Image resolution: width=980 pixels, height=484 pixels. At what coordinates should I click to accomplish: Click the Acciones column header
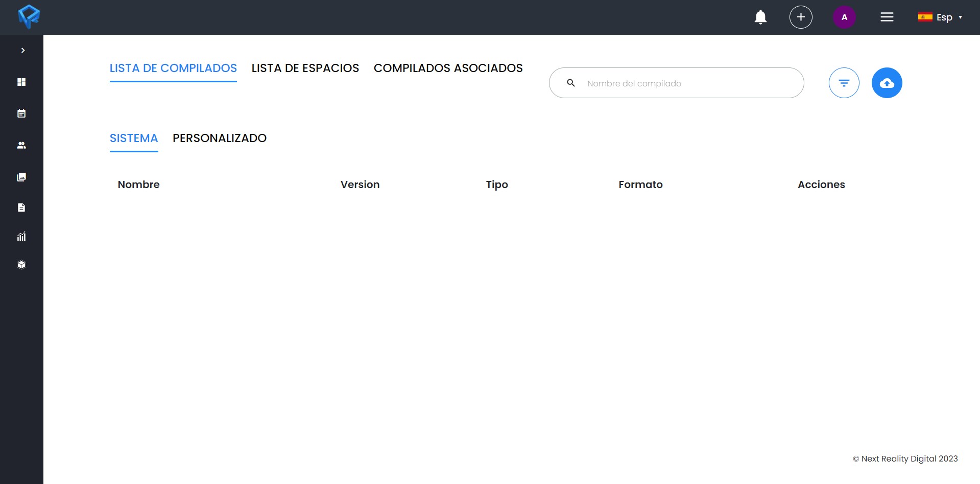point(821,185)
